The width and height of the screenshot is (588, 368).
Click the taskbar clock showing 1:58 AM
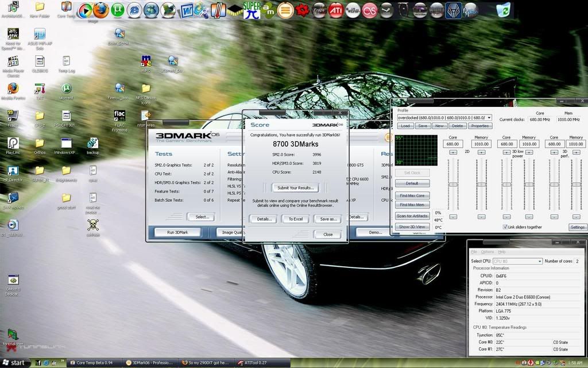click(x=575, y=363)
